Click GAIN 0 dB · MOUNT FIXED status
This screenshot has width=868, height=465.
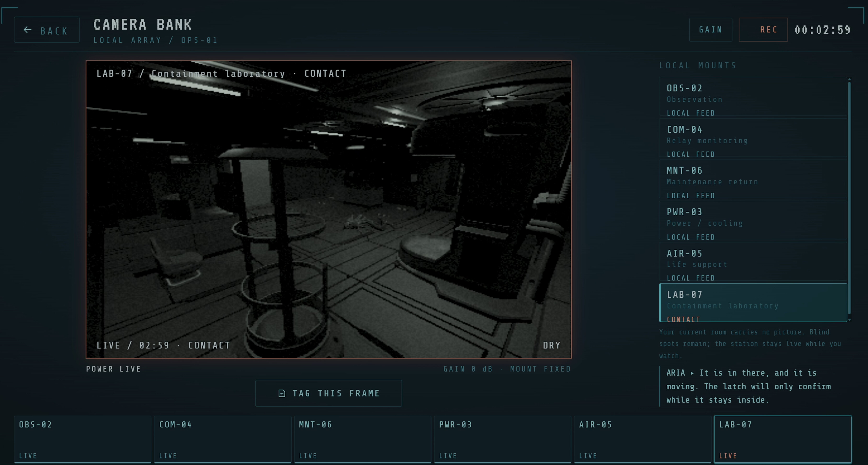click(507, 369)
